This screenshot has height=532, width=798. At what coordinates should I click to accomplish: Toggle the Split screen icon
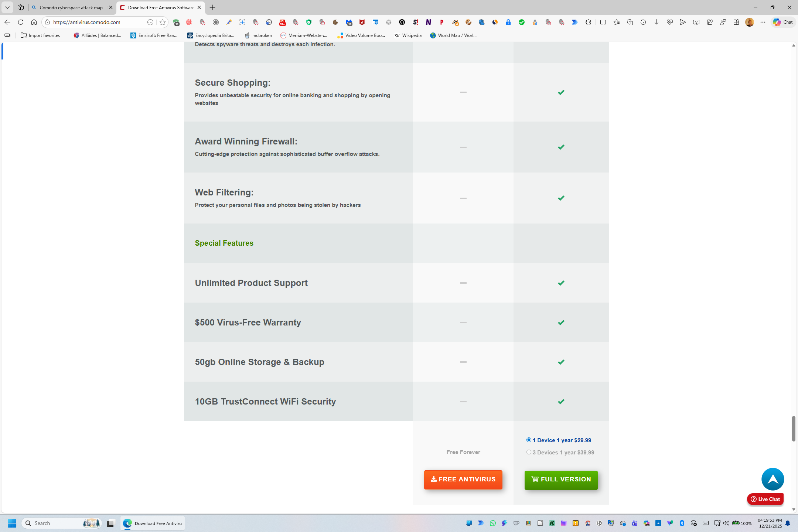click(x=603, y=22)
